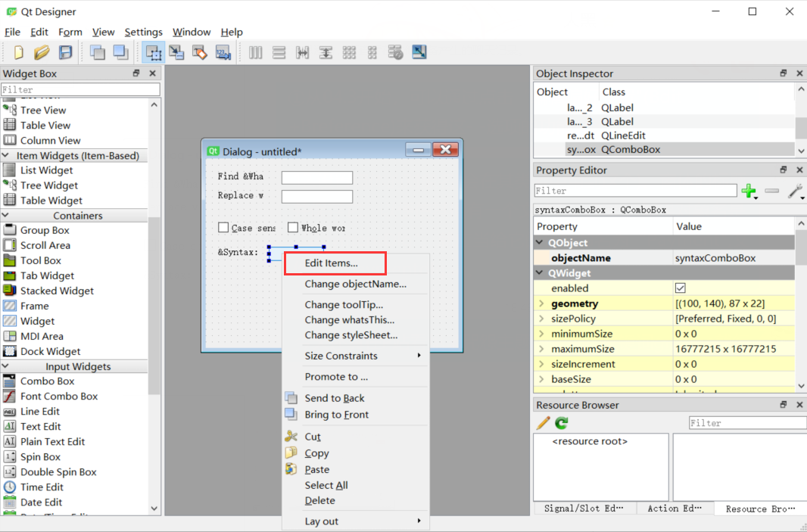
Task: Apply Lay Out Vertically in Splitter
Action: [x=326, y=52]
